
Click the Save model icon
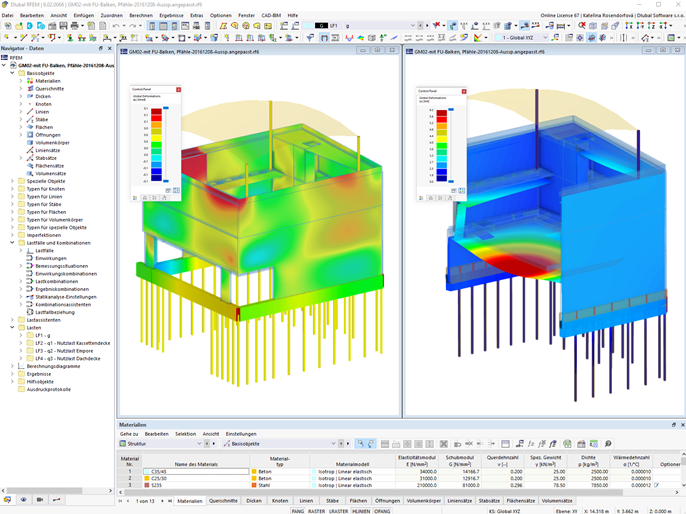[63, 26]
